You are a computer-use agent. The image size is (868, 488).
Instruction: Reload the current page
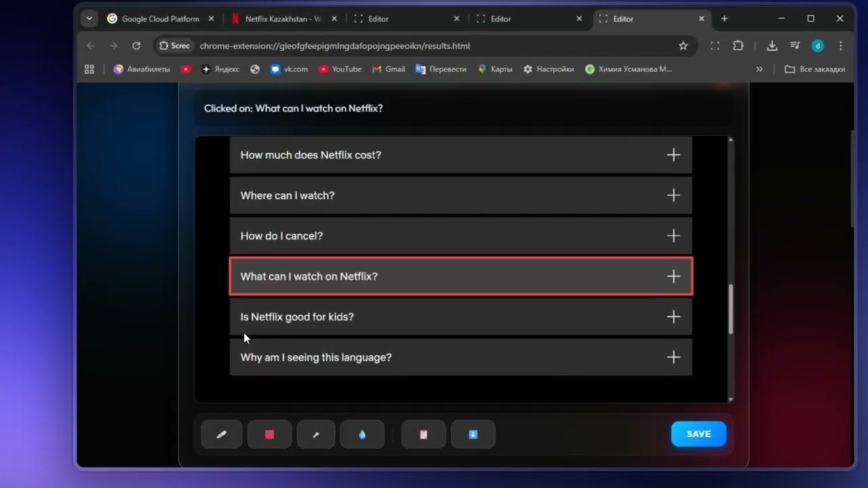click(x=136, y=46)
